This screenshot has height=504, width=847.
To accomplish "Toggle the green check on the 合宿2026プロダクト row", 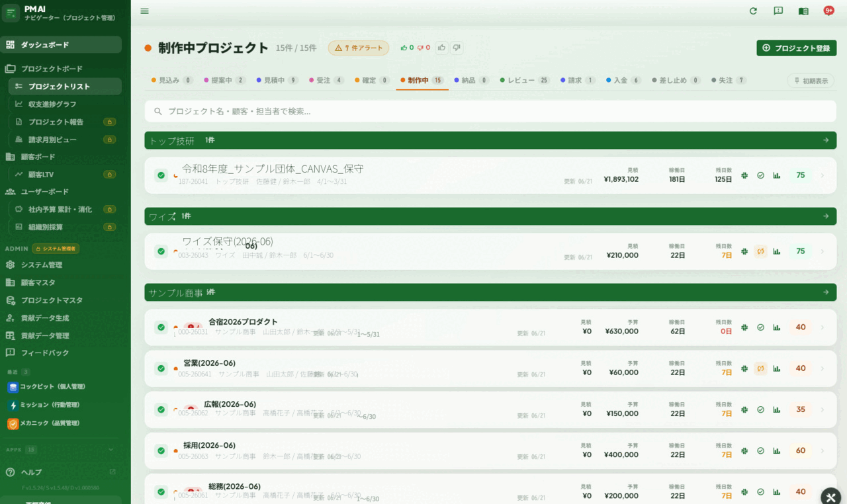I will 161,327.
